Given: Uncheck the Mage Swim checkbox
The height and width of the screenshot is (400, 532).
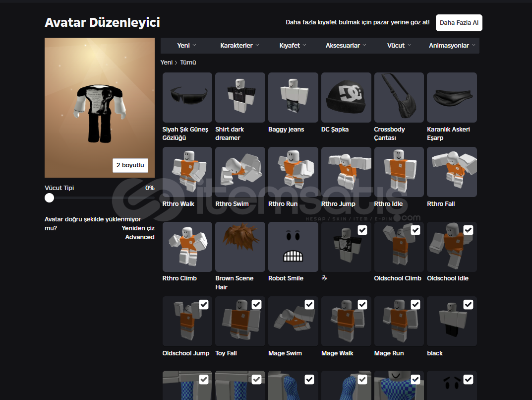Looking at the screenshot, I should (309, 305).
